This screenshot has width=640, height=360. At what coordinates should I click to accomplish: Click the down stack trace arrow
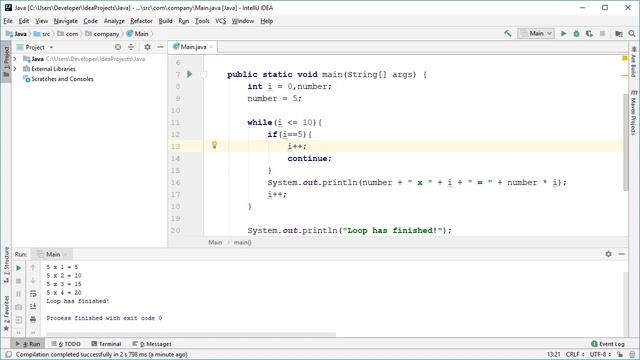pos(33,281)
